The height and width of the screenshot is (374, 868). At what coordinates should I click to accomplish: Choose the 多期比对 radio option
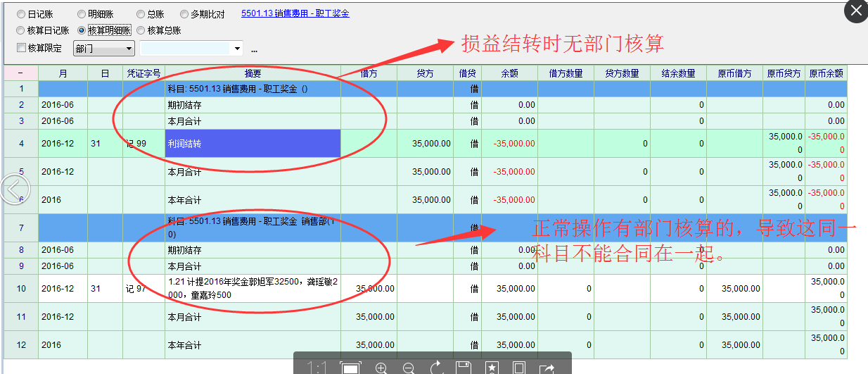click(184, 14)
